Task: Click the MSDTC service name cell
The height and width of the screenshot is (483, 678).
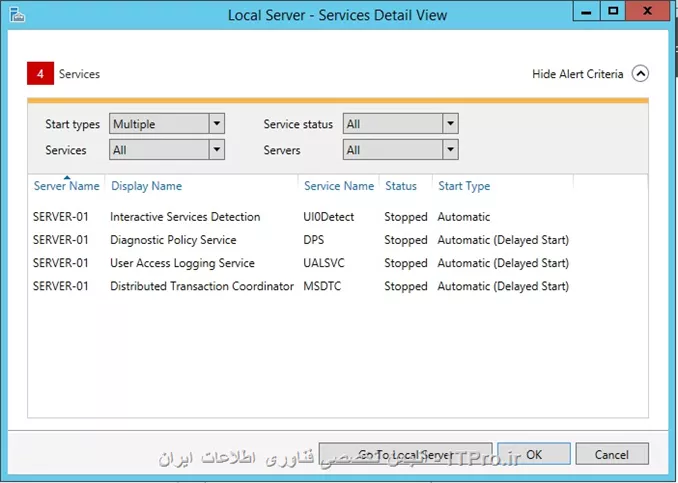Action: click(x=322, y=286)
